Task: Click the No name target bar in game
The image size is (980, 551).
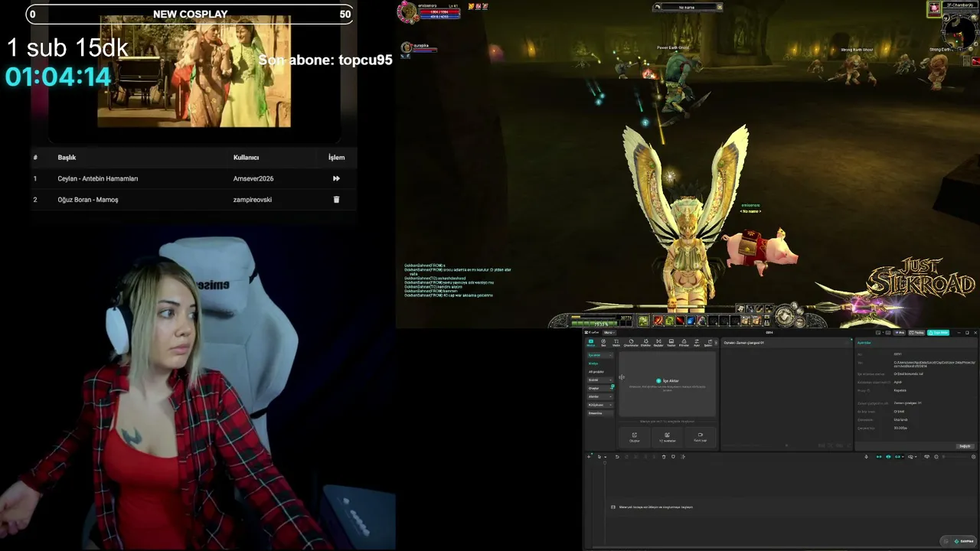Action: coord(688,7)
